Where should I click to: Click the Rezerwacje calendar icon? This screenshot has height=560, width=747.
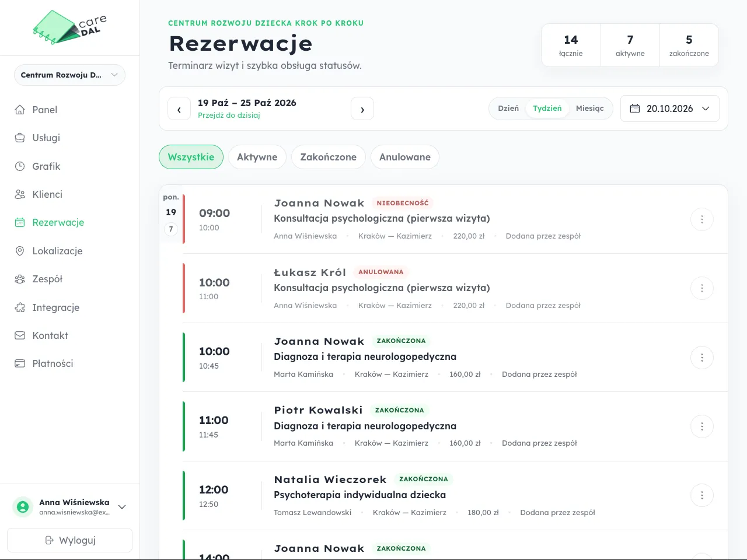tap(20, 222)
